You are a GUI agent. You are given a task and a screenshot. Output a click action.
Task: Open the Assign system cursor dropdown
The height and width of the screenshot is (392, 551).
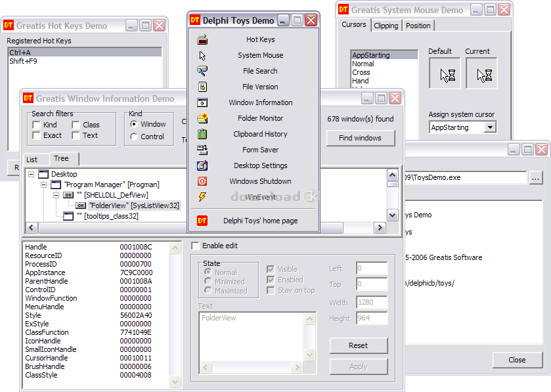point(490,127)
